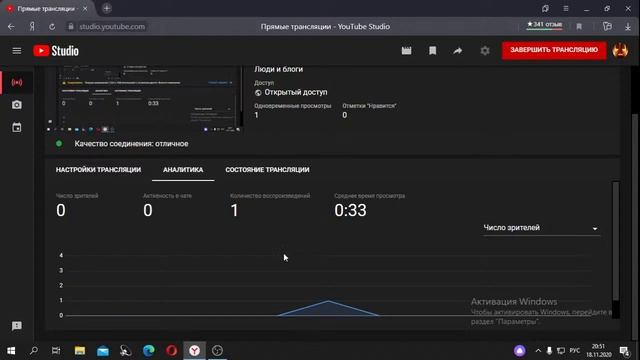Image resolution: width=640 pixels, height=360 pixels.
Task: Click the Yandex home Я button
Action: [x=32, y=27]
